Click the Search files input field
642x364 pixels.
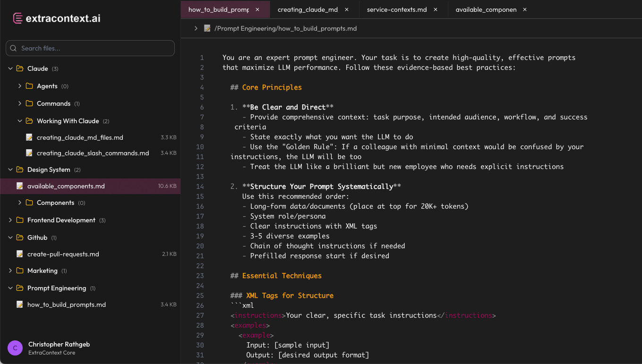[x=90, y=48]
